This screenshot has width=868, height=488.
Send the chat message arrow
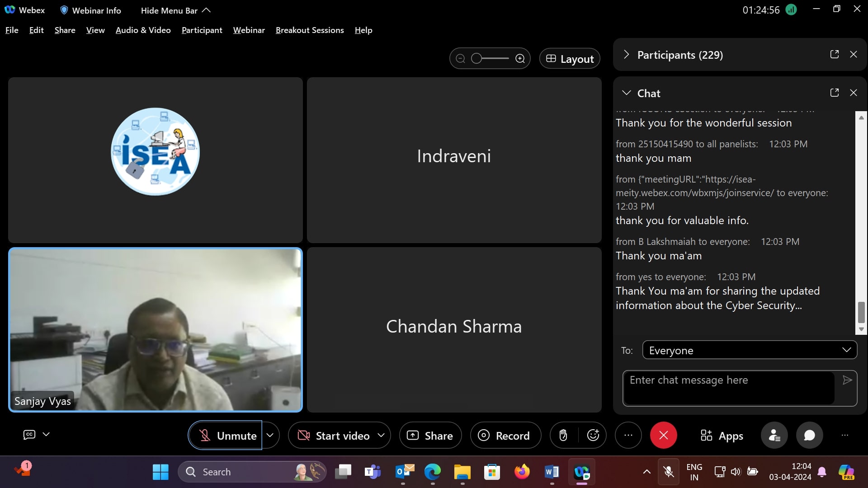pos(847,380)
